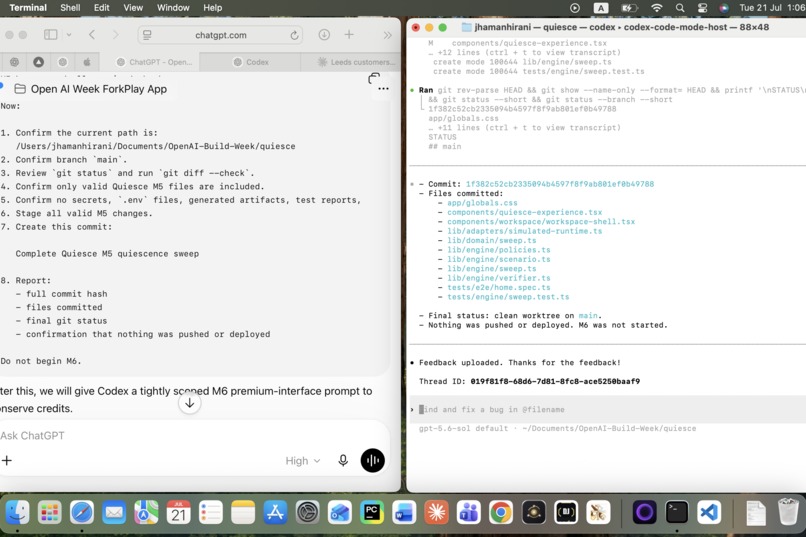
Task: Open the Open AI Week ForkPlay App project
Action: click(x=91, y=89)
